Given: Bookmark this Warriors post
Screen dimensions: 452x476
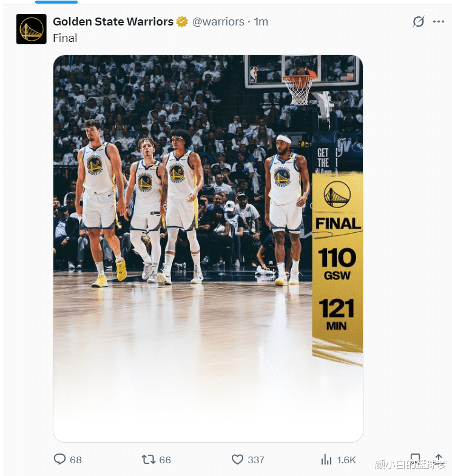Looking at the screenshot, I should pyautogui.click(x=415, y=459).
